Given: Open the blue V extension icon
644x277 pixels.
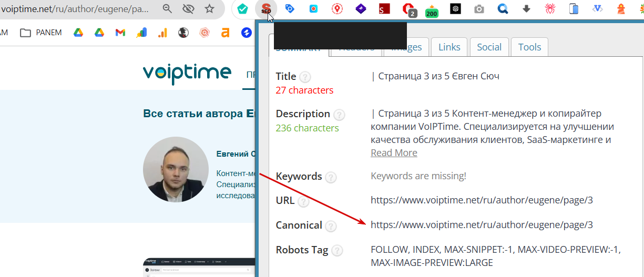Looking at the screenshot, I should pyautogui.click(x=597, y=8).
